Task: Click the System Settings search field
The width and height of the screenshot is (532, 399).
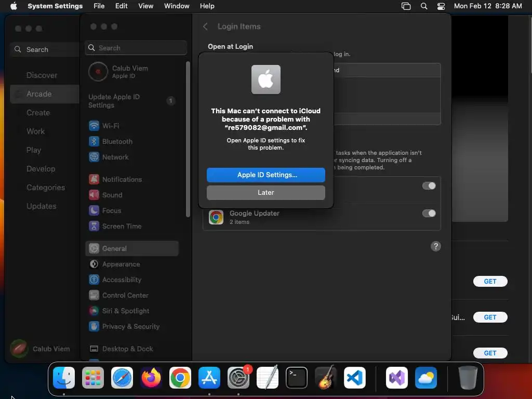Action: [136, 48]
